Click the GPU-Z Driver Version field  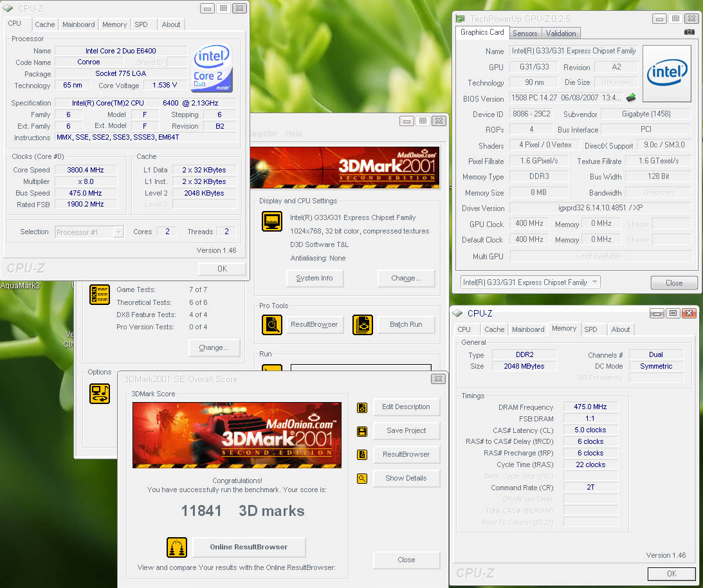[601, 208]
